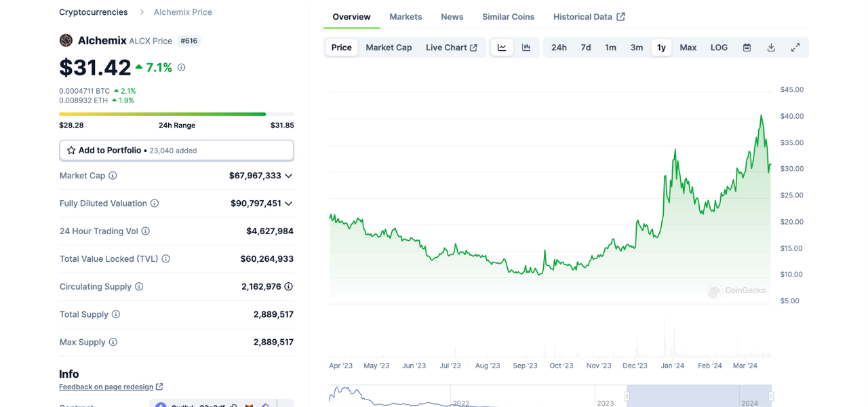
Task: Switch to the line chart view icon
Action: click(502, 47)
